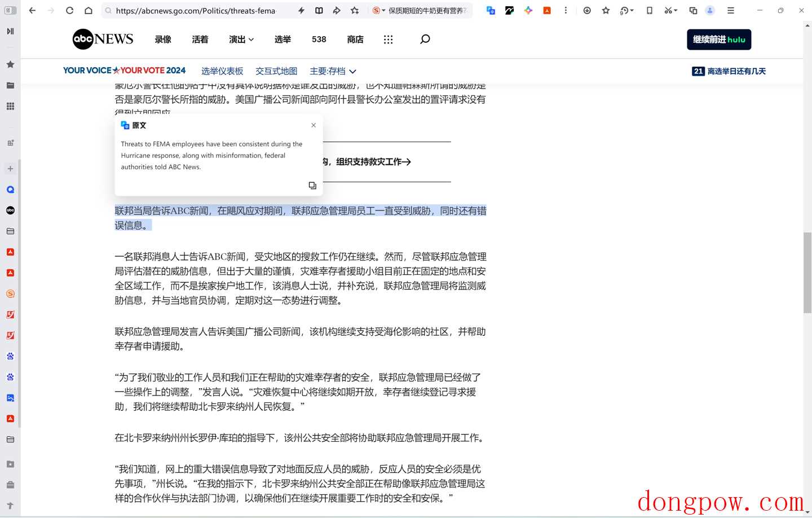
Task: Reload the current page
Action: pos(70,10)
